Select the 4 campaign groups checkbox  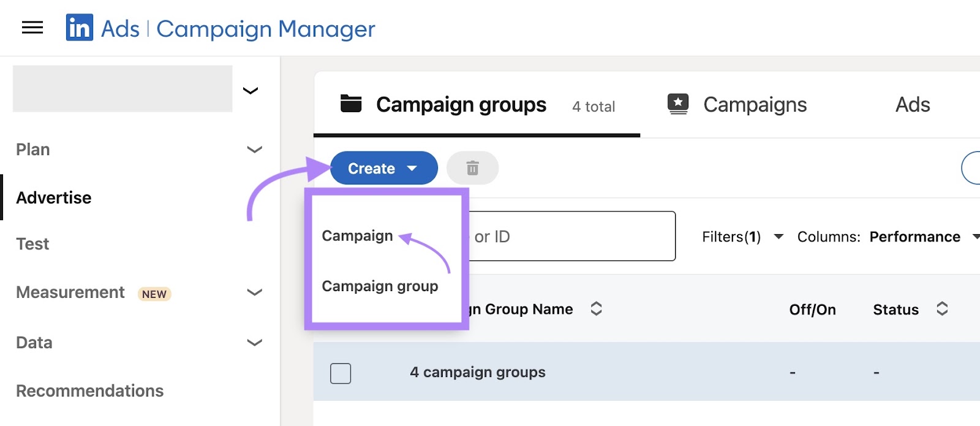[341, 372]
